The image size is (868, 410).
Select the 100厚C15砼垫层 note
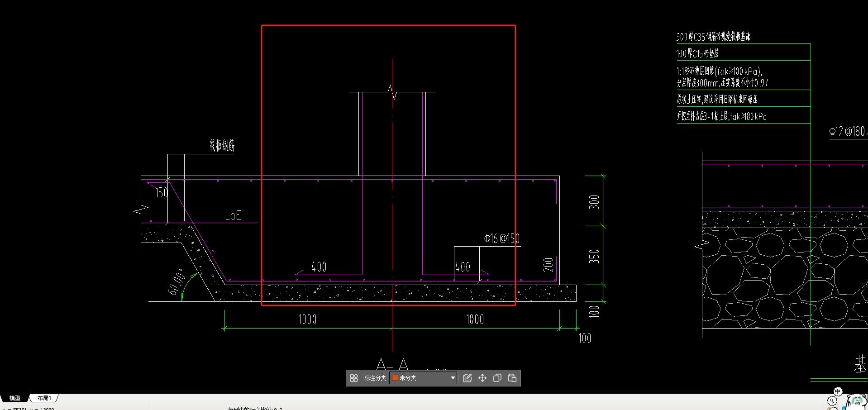697,53
